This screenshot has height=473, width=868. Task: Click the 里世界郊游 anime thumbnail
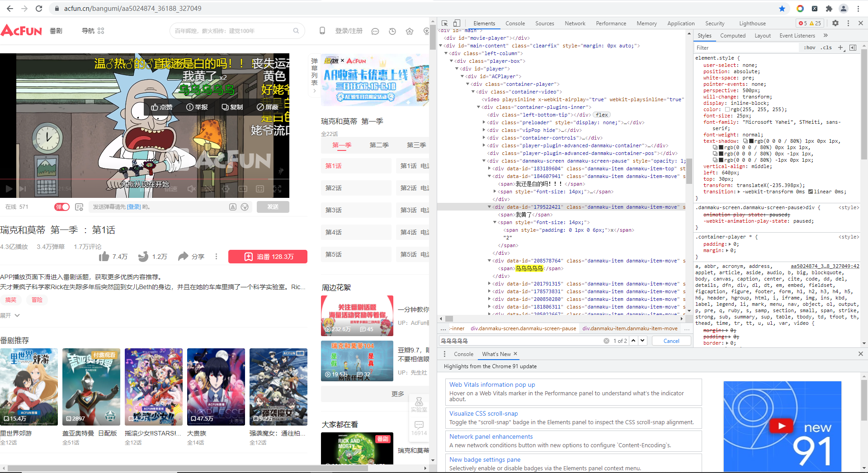(29, 387)
